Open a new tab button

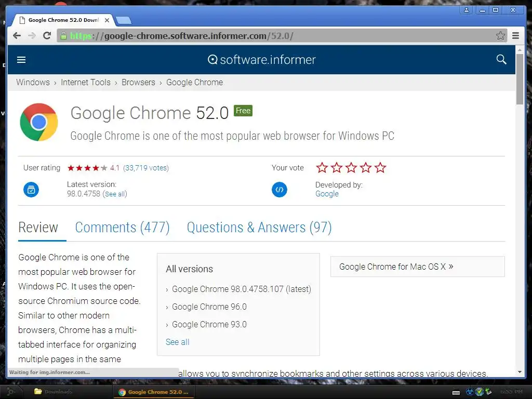point(124,21)
